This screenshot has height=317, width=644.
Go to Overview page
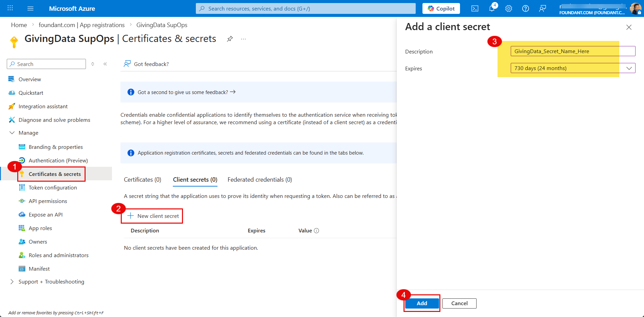coord(30,79)
